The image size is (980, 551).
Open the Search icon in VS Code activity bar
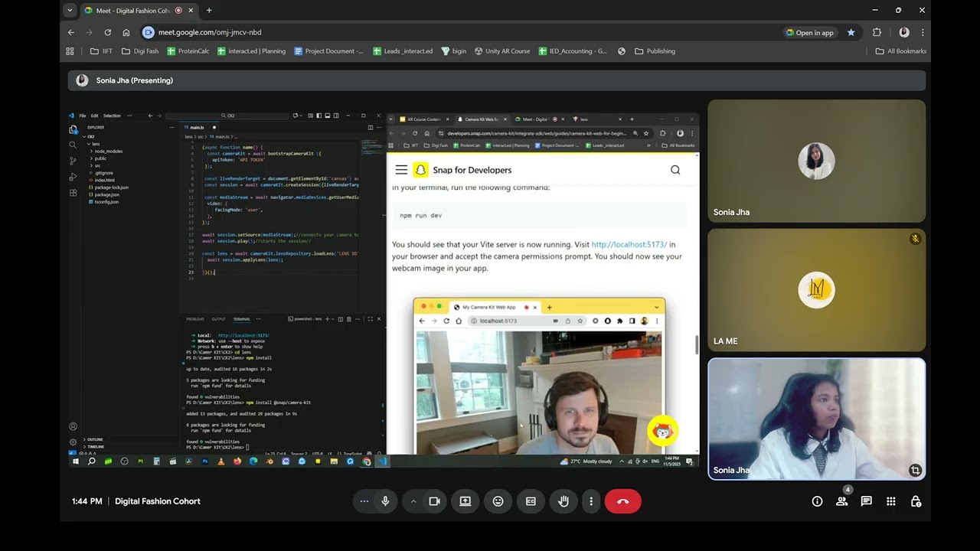click(x=73, y=145)
